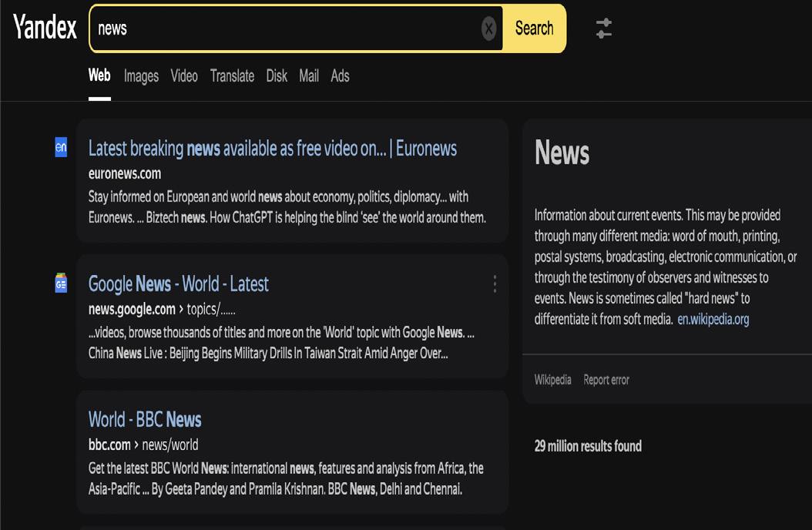
Task: Open the Disk tab
Action: click(277, 76)
